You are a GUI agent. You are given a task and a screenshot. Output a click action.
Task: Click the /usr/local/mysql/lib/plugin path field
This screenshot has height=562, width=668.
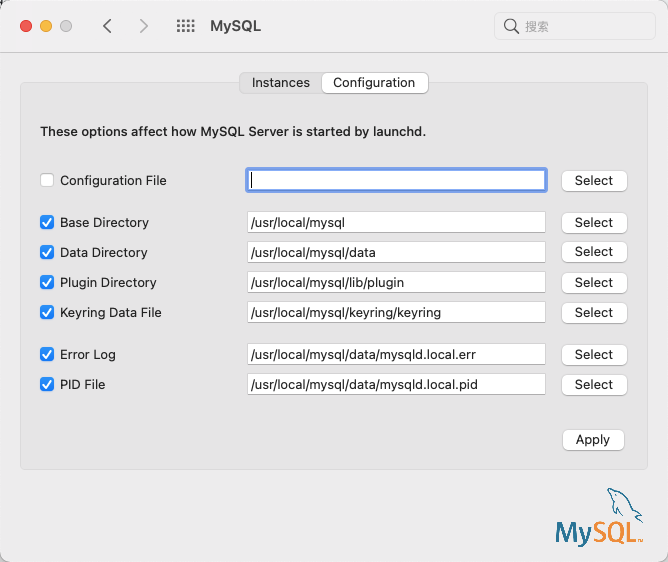click(396, 282)
